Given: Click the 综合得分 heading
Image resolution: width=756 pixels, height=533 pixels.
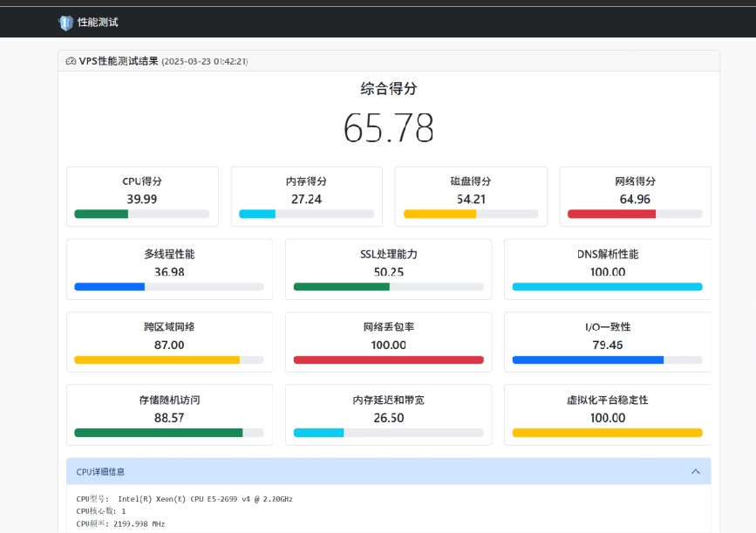Looking at the screenshot, I should pyautogui.click(x=389, y=89).
